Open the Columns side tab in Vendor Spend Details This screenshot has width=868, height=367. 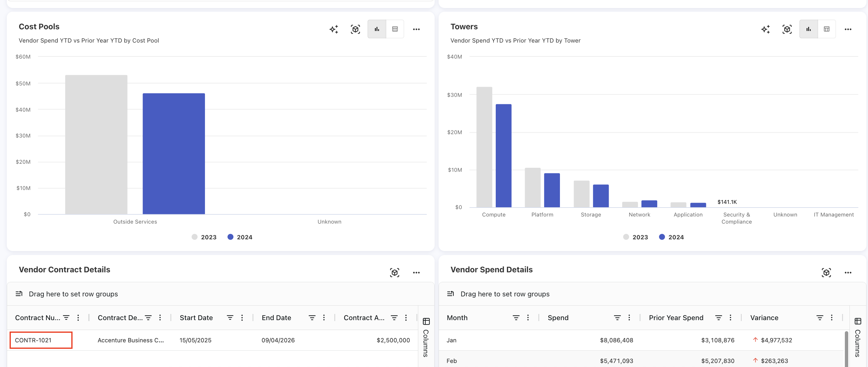pyautogui.click(x=858, y=338)
